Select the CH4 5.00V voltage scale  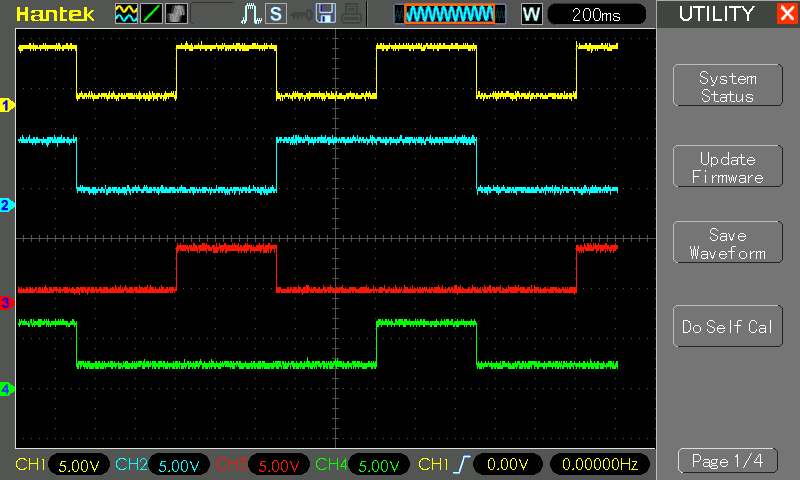click(378, 465)
